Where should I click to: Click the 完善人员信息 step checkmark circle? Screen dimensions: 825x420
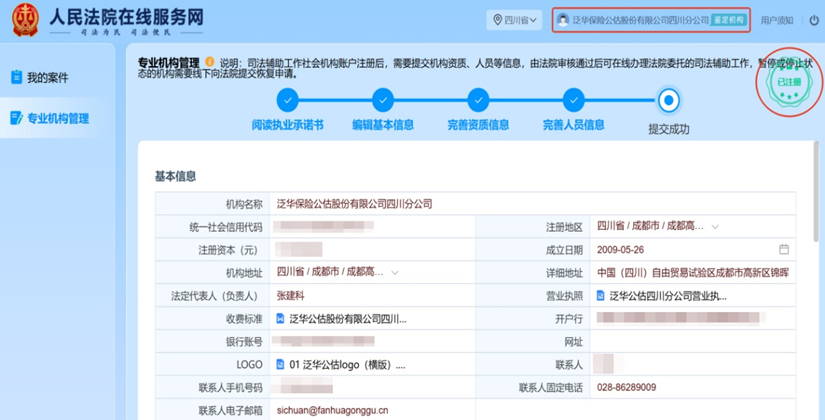tap(574, 100)
